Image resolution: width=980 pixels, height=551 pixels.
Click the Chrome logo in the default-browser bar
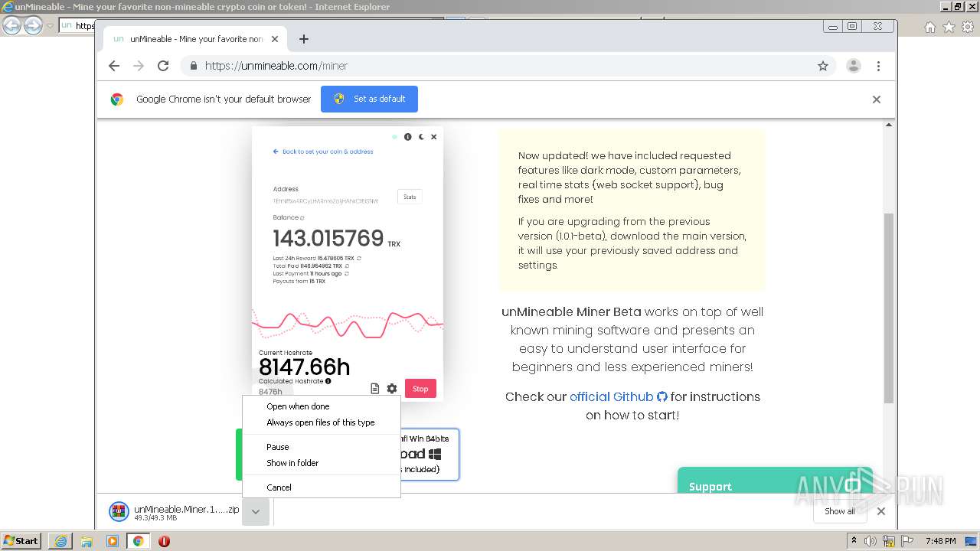[117, 99]
